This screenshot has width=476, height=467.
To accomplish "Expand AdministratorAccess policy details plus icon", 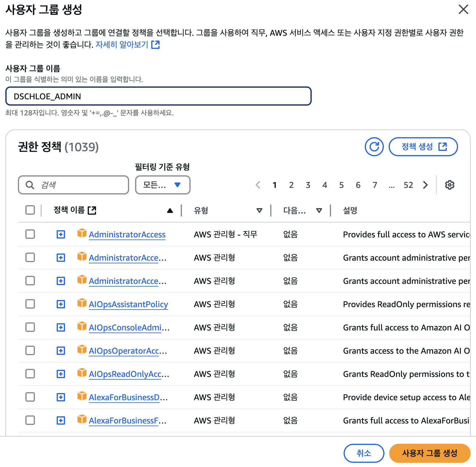I will point(61,234).
